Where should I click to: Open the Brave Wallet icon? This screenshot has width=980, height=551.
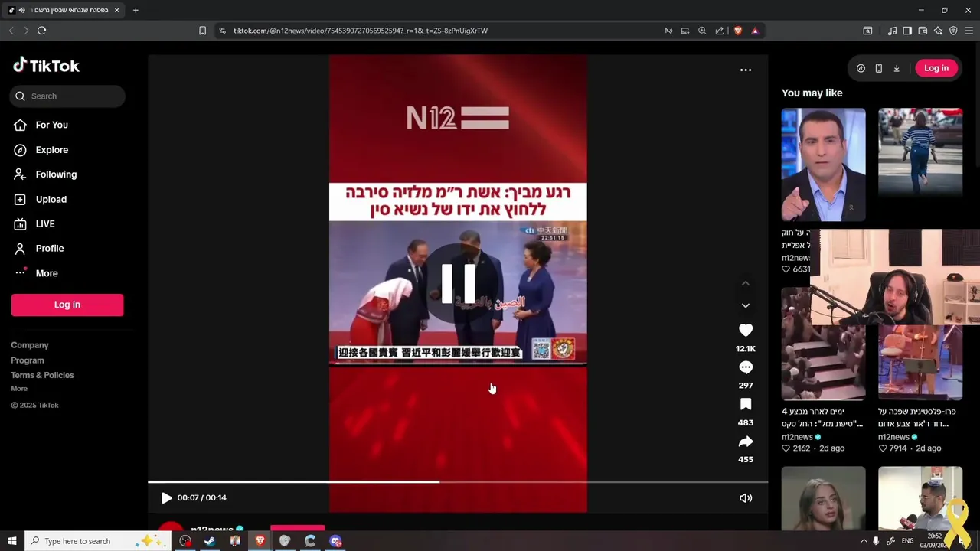tap(923, 31)
